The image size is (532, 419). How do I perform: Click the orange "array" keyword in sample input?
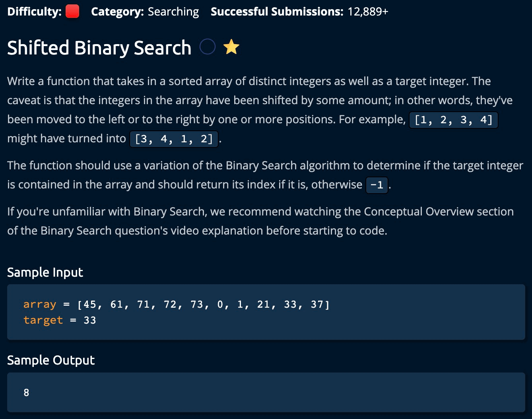(x=40, y=305)
